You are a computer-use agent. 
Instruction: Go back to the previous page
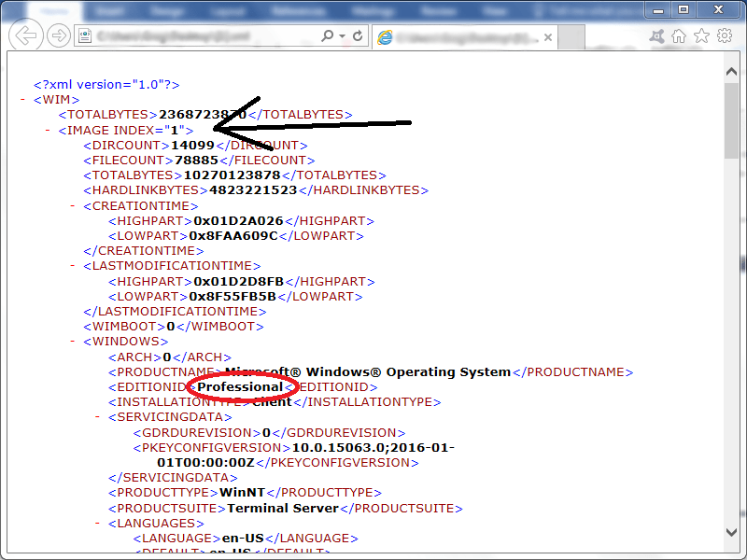28,35
